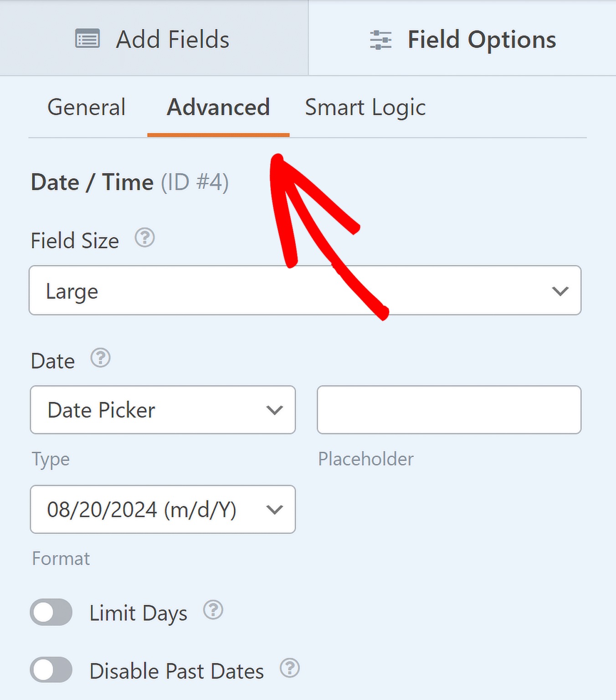Click the Field Size chevron arrow
Viewport: 616px width, 700px height.
point(561,291)
